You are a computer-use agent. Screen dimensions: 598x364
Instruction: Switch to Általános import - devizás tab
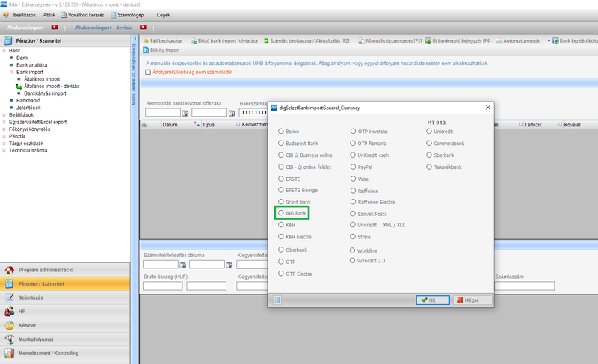tap(104, 28)
